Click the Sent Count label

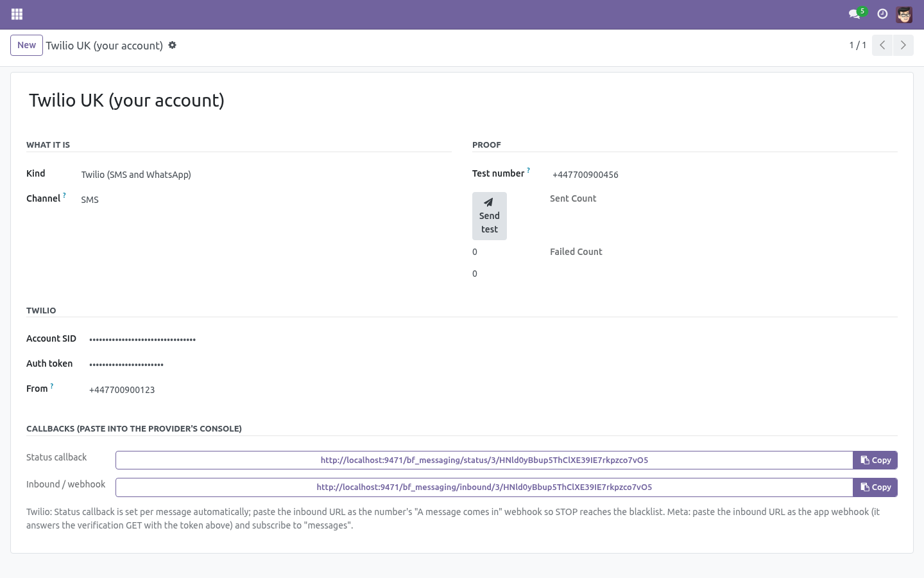573,198
